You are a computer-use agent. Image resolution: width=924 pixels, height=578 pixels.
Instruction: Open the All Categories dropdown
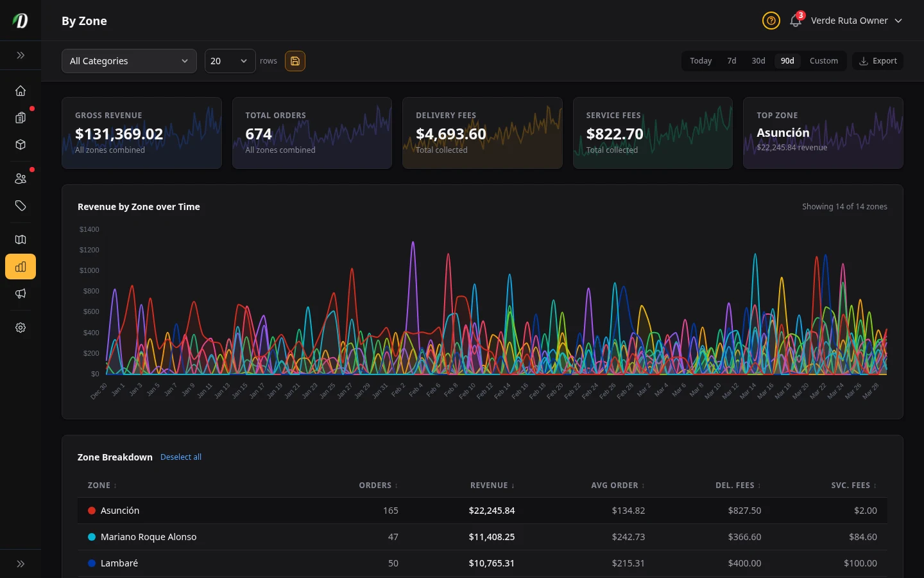[x=129, y=60]
